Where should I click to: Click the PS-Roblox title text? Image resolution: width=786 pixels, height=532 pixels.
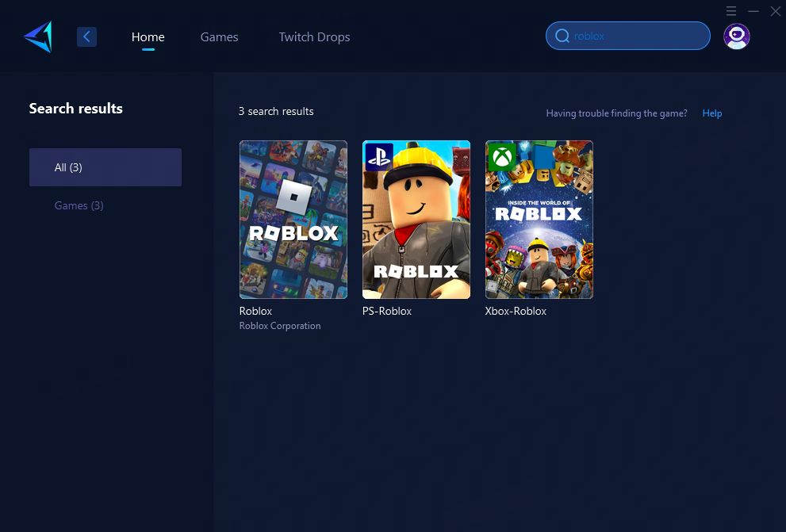click(x=387, y=311)
